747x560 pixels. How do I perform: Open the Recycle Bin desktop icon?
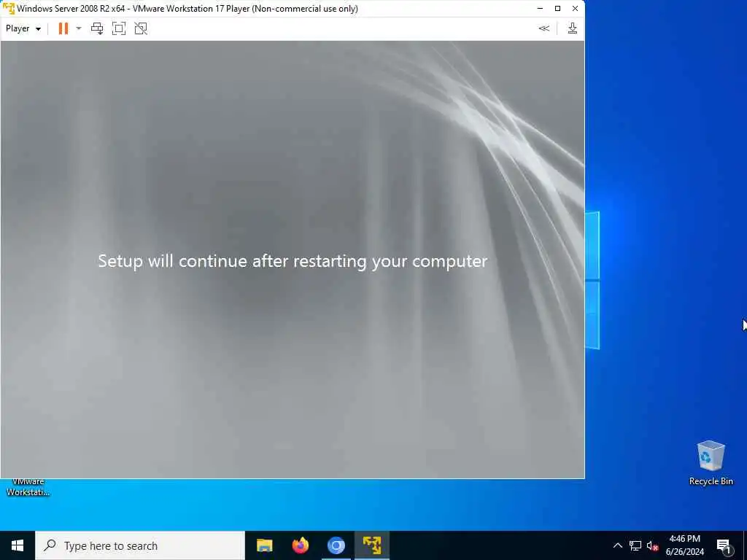coord(711,463)
